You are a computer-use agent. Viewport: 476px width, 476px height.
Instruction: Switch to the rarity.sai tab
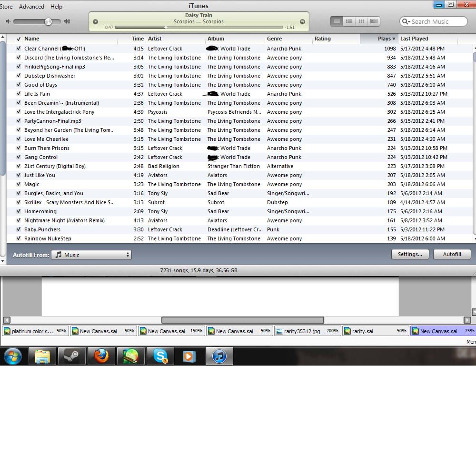point(375,331)
